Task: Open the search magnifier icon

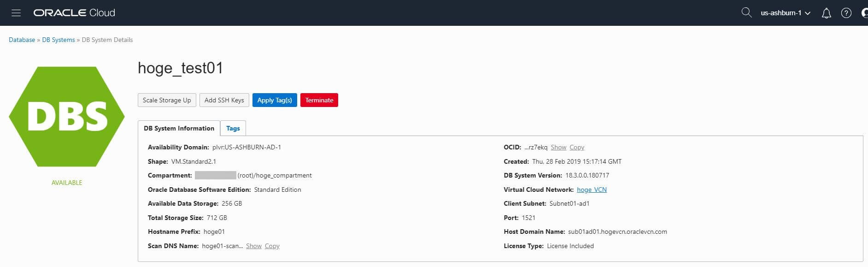Action: tap(746, 12)
